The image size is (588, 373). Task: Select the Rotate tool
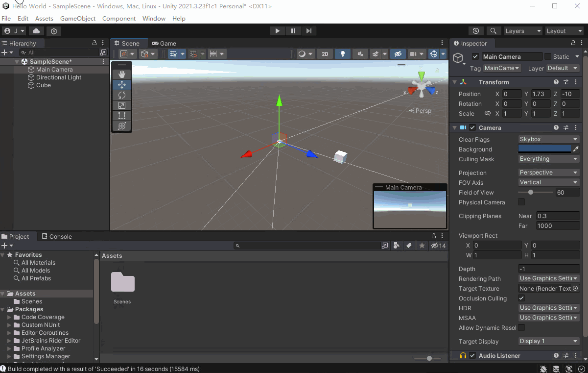122,95
